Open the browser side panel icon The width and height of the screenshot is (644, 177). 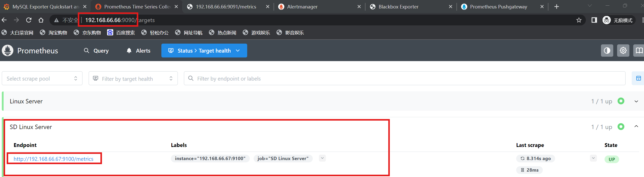click(x=594, y=20)
